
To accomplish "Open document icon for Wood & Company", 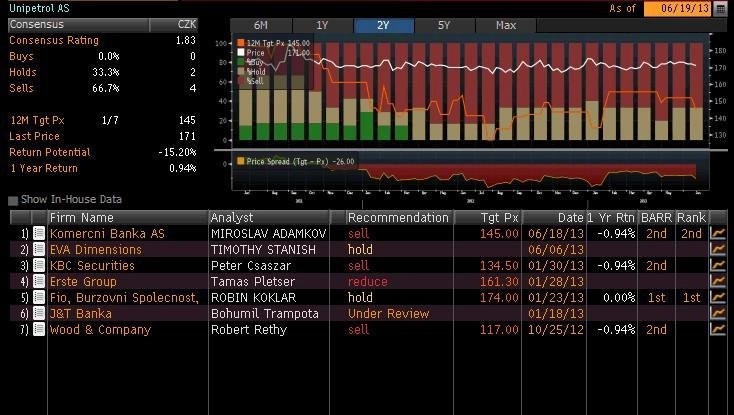I will (x=39, y=329).
